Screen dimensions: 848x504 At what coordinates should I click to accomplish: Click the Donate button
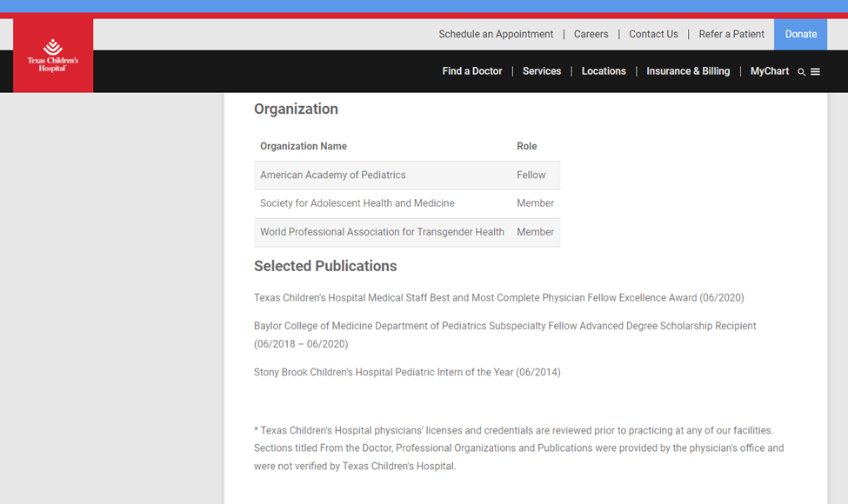pos(800,35)
